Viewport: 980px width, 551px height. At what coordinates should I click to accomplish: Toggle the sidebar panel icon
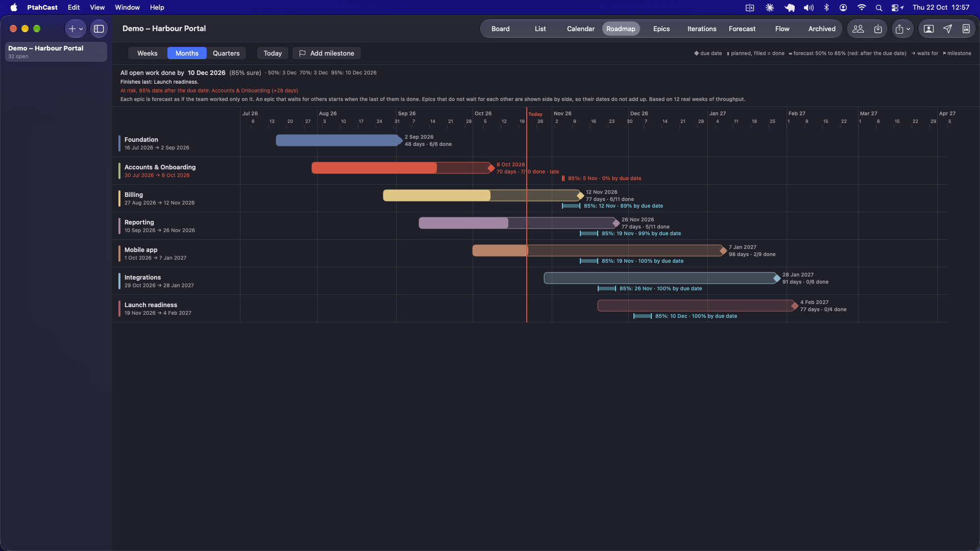point(99,29)
